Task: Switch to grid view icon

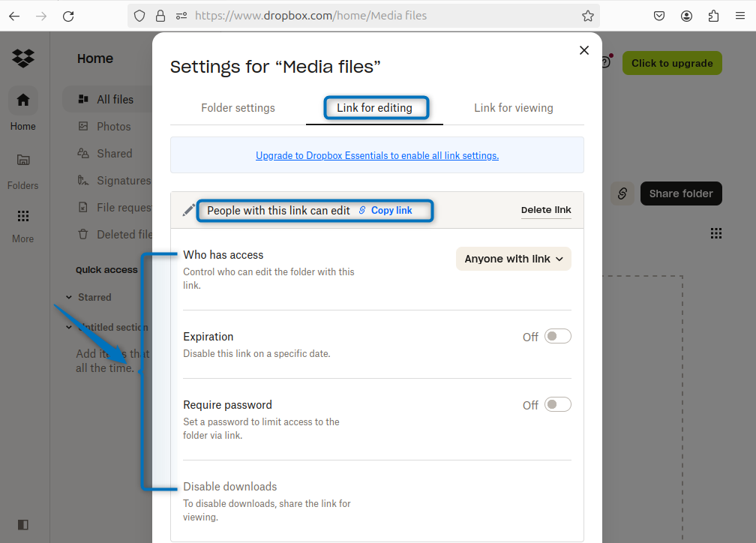Action: tap(716, 233)
